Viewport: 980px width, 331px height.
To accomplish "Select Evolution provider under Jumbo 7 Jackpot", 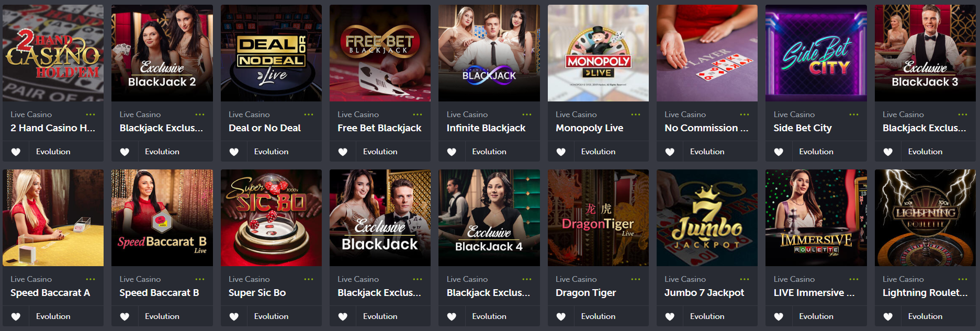I will [x=707, y=316].
